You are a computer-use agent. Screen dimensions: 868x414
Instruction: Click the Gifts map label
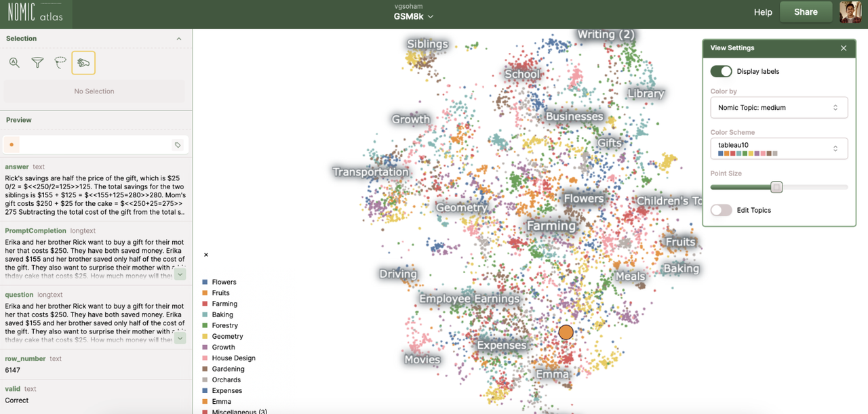[610, 143]
